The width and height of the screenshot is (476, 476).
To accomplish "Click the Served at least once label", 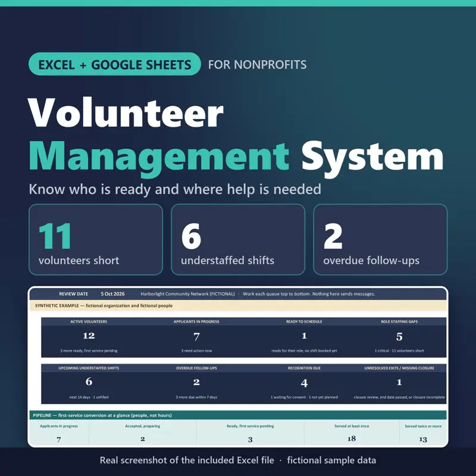I will tap(352, 426).
